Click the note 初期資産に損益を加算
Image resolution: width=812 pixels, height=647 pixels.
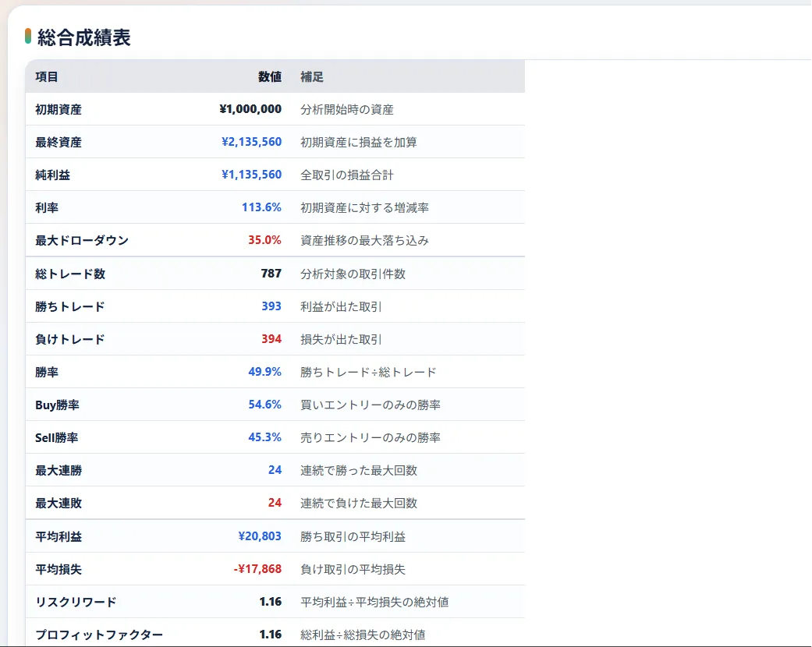click(358, 142)
